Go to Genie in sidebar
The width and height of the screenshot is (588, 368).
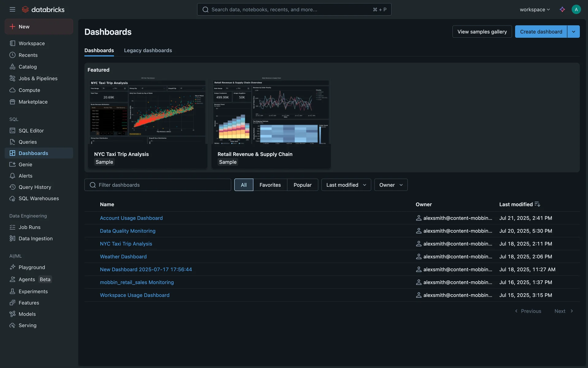pos(25,165)
